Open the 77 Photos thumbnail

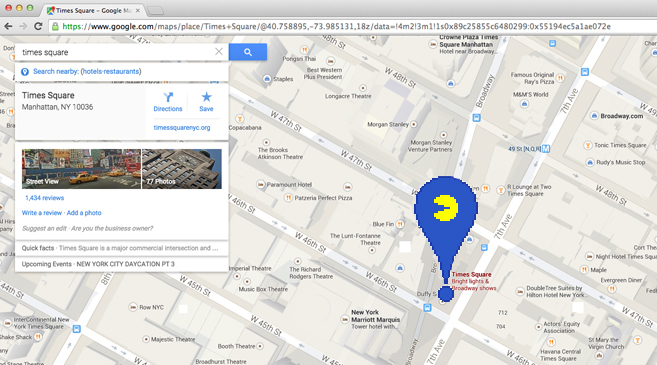click(182, 169)
